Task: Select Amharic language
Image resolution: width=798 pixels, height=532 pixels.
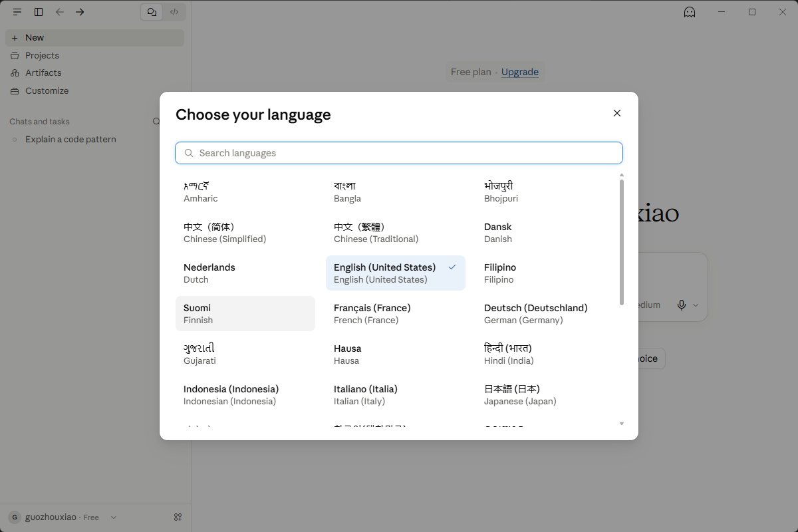Action: coord(245,192)
